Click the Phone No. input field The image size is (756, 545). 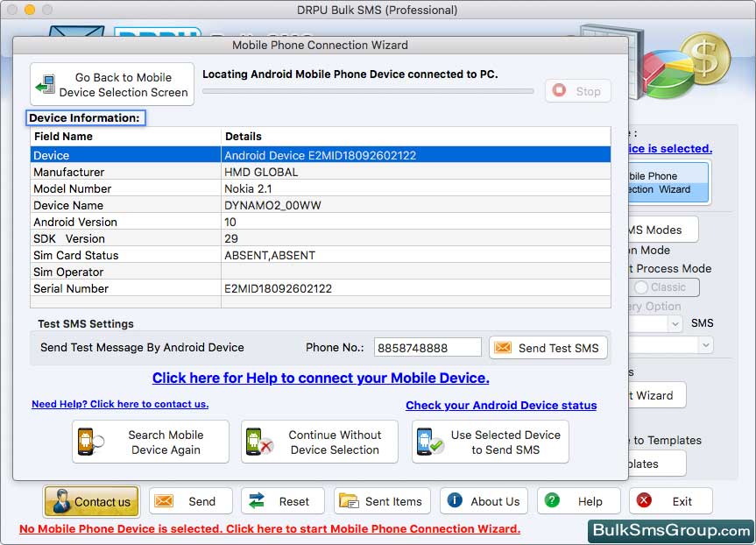(x=427, y=348)
